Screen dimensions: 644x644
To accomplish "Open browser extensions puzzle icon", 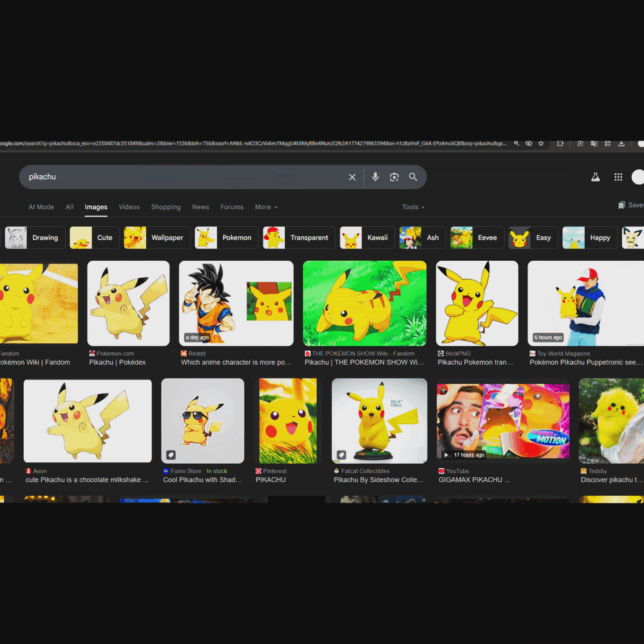I will pyautogui.click(x=560, y=144).
